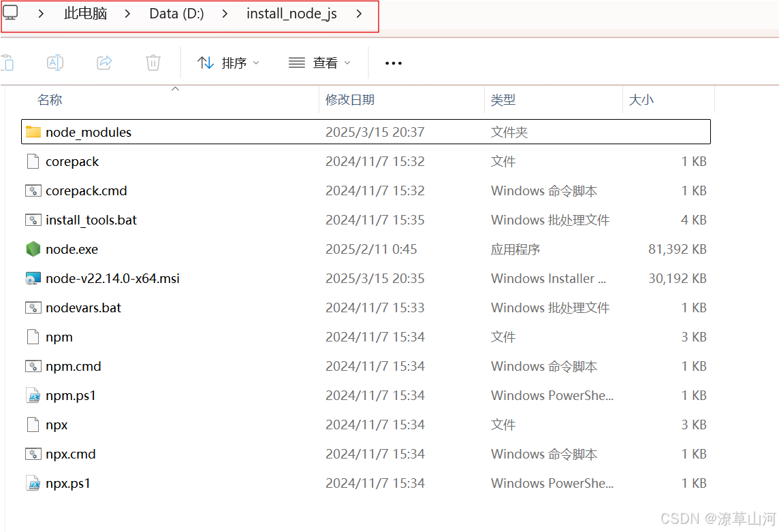The width and height of the screenshot is (779, 532).
Task: Click 4 KB size of install_tools.bat
Action: [x=694, y=220]
